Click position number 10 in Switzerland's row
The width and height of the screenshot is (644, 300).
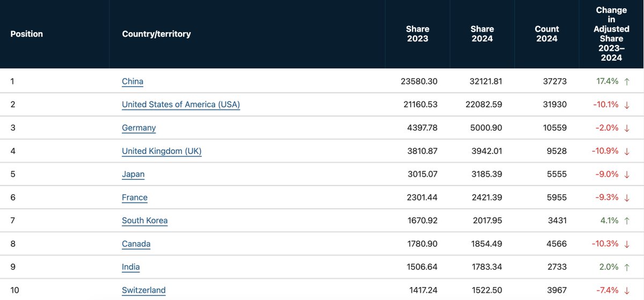[15, 290]
